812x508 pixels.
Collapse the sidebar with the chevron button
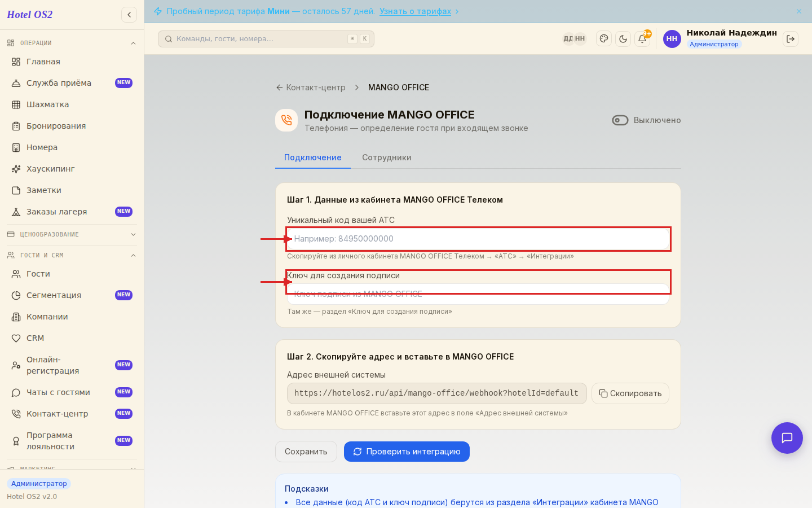pos(129,15)
